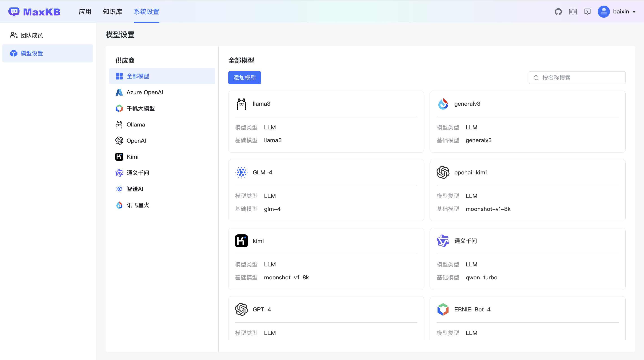The image size is (644, 360).
Task: Select the Azure OpenAI provider
Action: [144, 92]
